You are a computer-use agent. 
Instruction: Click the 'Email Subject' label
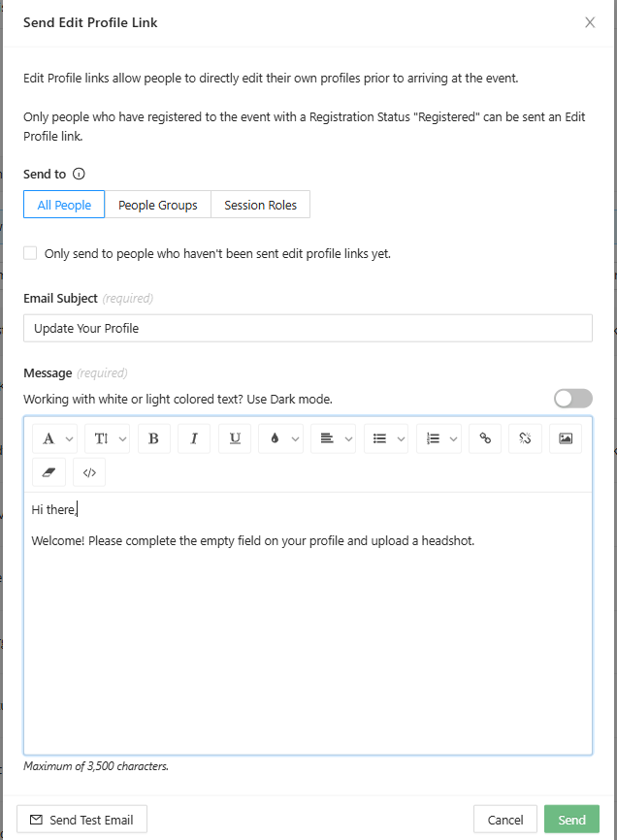coord(60,299)
